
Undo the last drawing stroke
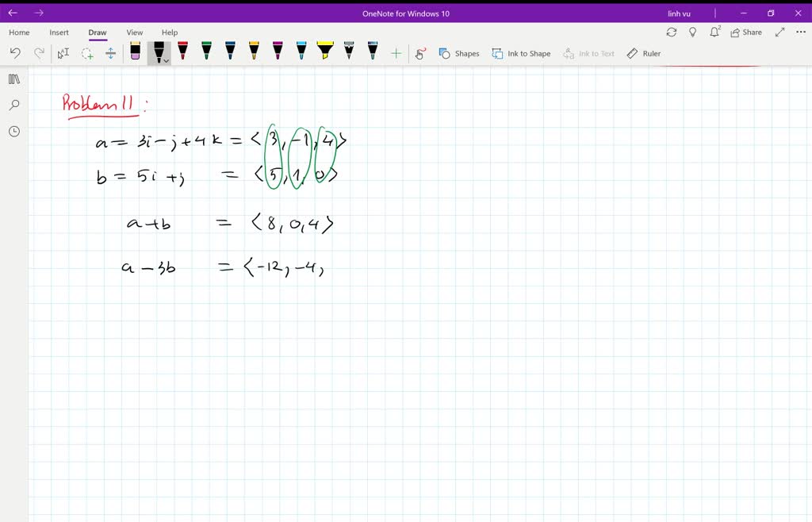point(14,53)
